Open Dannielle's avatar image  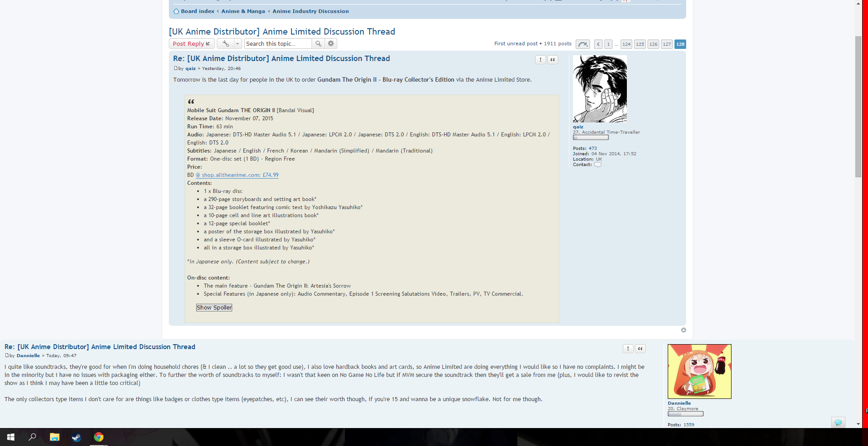pos(699,372)
